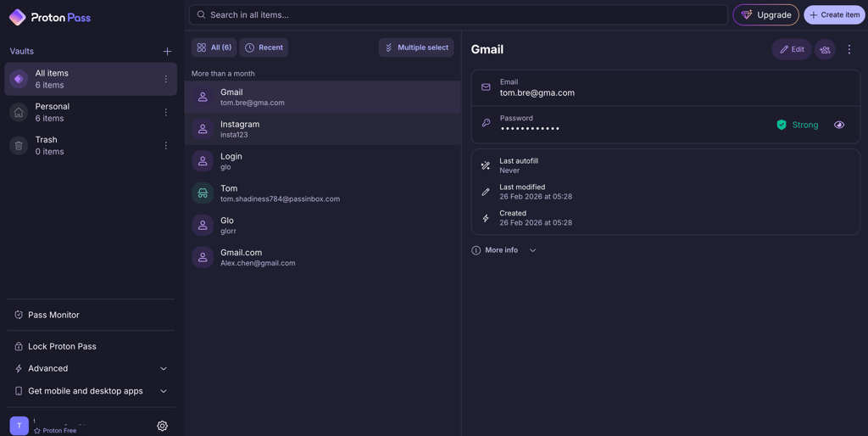Click the share item icon
This screenshot has height=436, width=868.
(825, 49)
